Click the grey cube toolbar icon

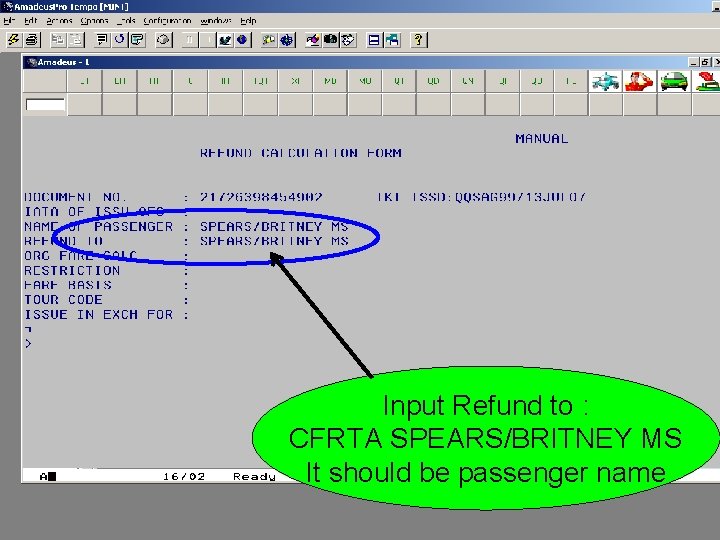pyautogui.click(x=163, y=40)
